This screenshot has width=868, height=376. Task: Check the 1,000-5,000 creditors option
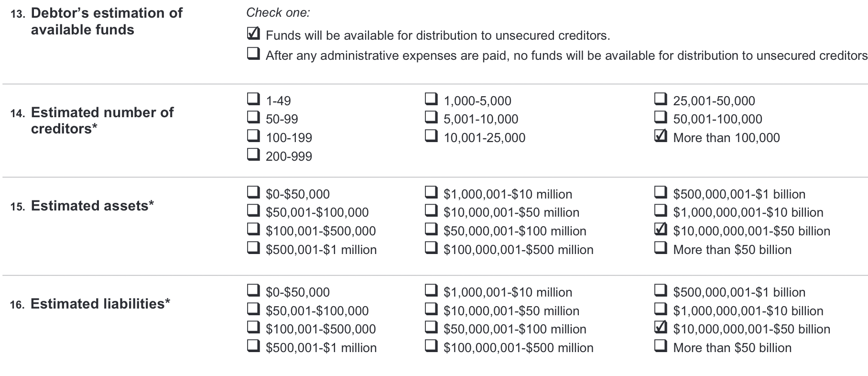(431, 99)
